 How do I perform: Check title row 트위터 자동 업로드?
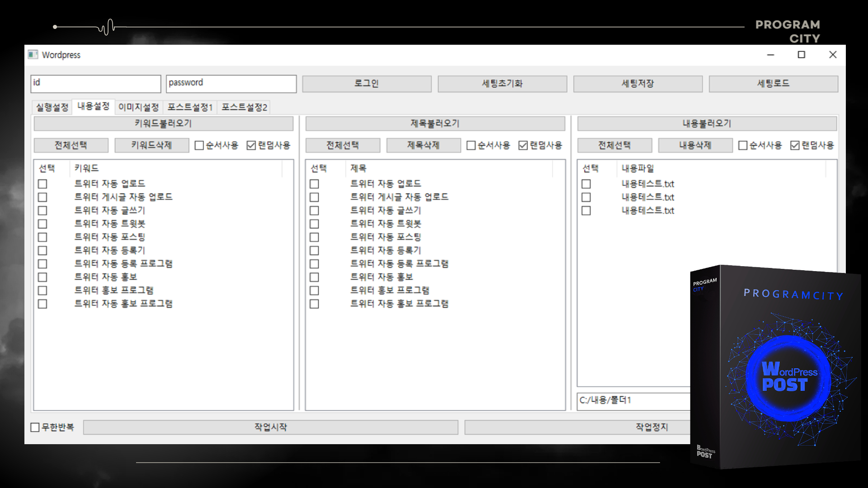314,184
